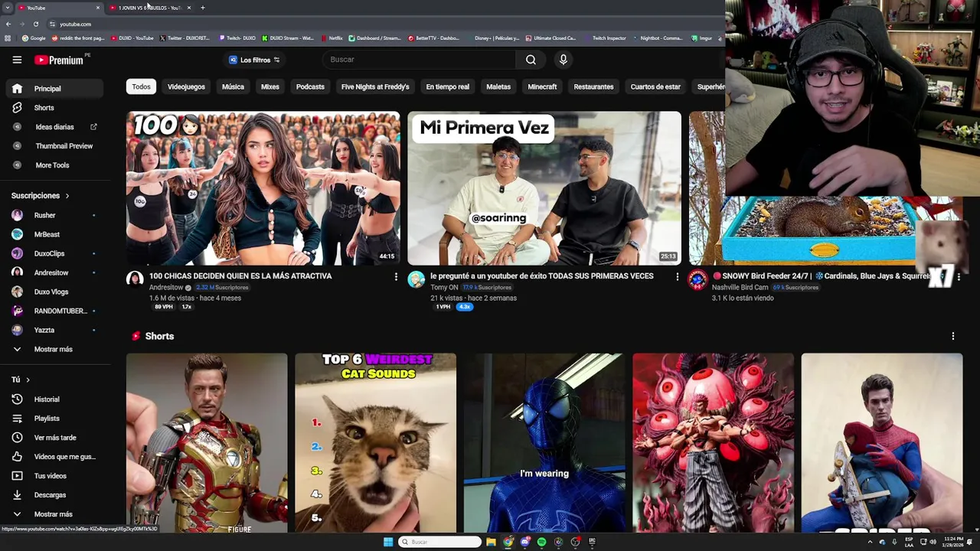Viewport: 980px width, 551px height.
Task: Select the Maletas filter chip
Action: [498, 86]
